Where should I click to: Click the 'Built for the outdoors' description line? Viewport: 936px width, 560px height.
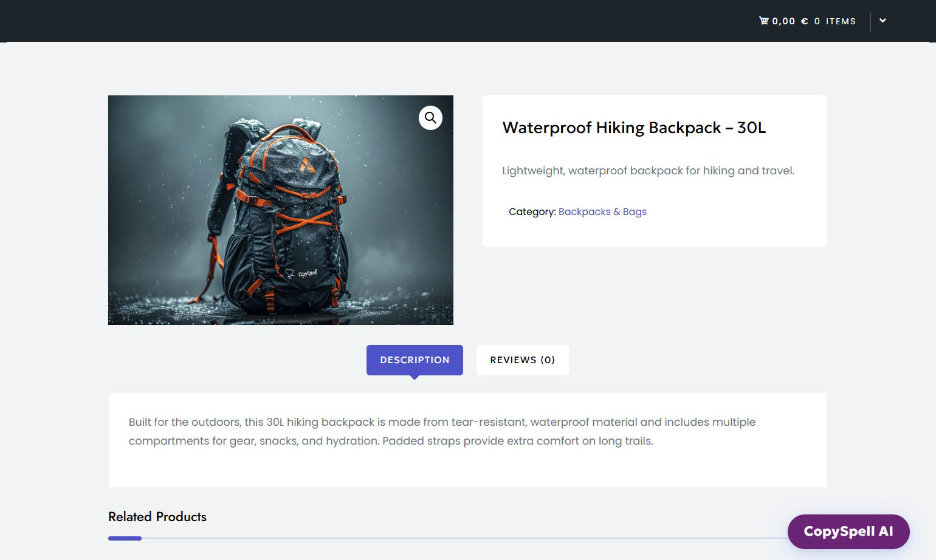click(441, 422)
